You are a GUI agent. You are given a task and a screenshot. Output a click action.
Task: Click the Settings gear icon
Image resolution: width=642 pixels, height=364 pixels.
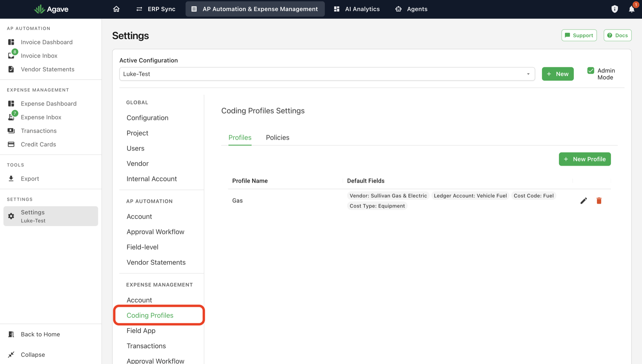(11, 216)
